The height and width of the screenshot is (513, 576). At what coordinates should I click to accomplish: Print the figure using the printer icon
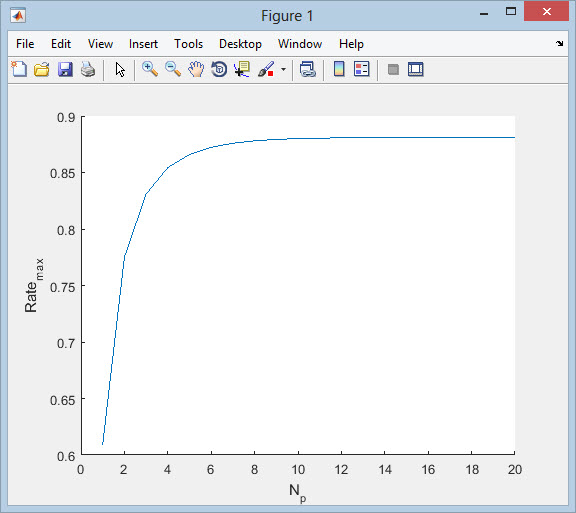click(x=88, y=69)
